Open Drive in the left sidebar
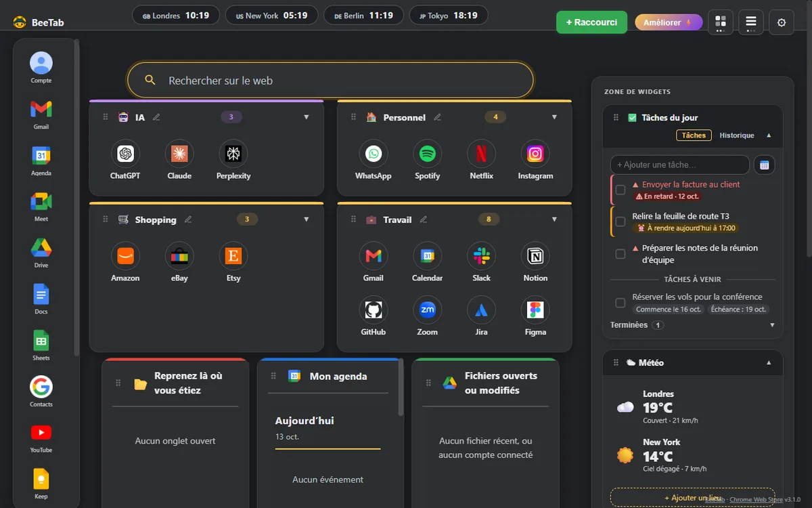Viewport: 812px width, 508px height. tap(41, 252)
